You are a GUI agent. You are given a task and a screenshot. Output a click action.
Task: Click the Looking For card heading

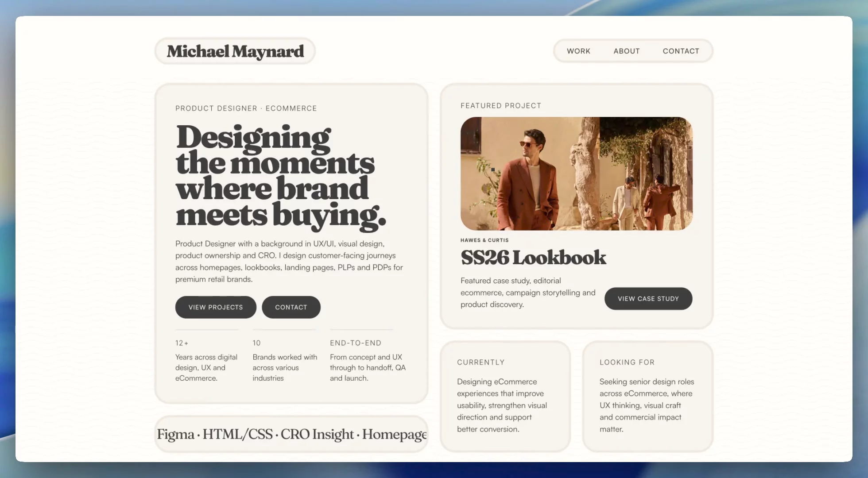click(x=627, y=362)
